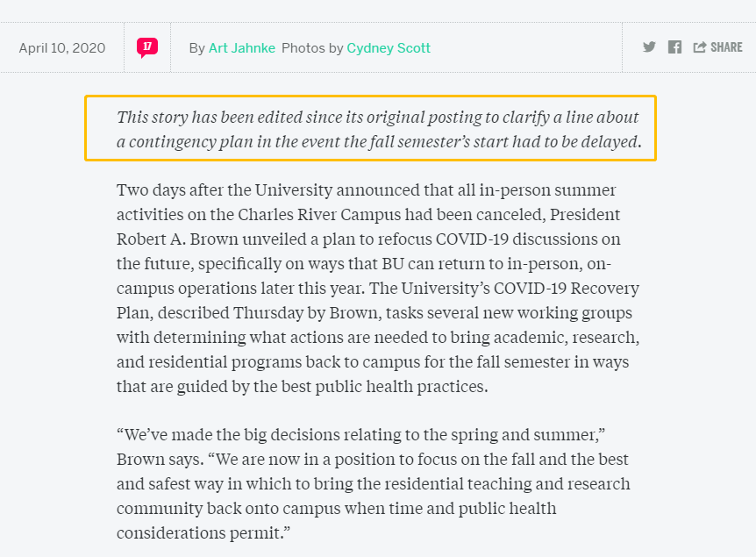Viewport: 756px width, 557px height.
Task: Click the quote starting 'We've made the big'
Action: point(374,483)
